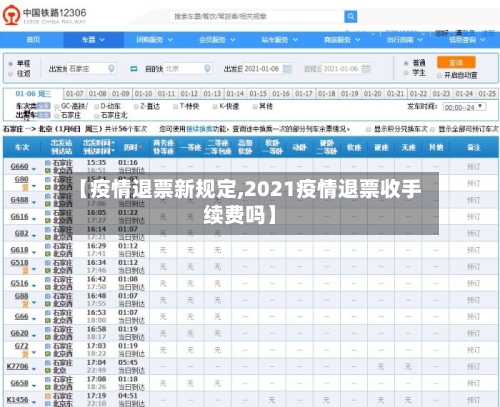
Task: Open train G66 details link
Action: [x=21, y=316]
